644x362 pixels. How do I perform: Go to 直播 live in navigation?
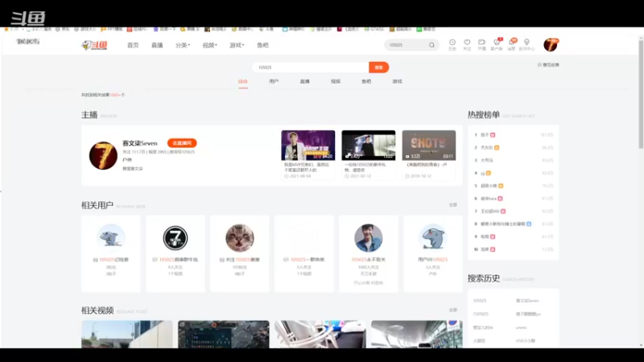click(x=157, y=45)
